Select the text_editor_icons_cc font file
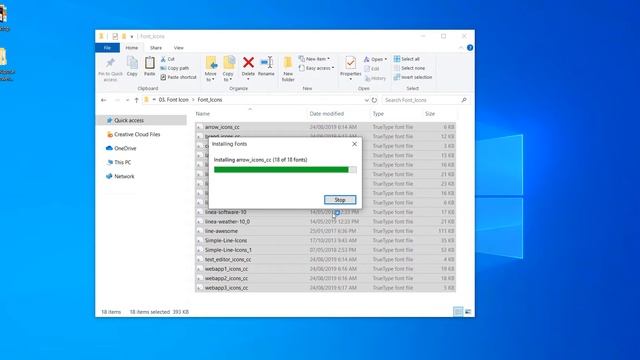The width and height of the screenshot is (640, 360). pyautogui.click(x=325, y=260)
